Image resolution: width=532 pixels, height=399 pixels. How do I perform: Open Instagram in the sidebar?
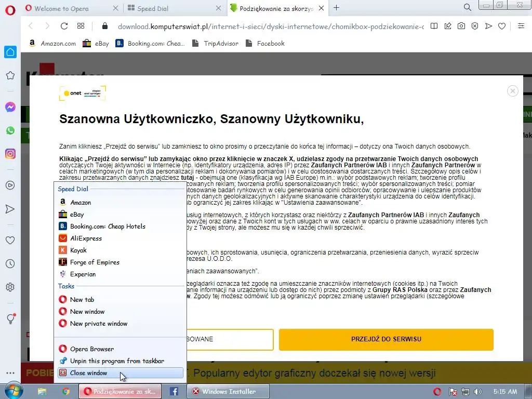[10, 154]
